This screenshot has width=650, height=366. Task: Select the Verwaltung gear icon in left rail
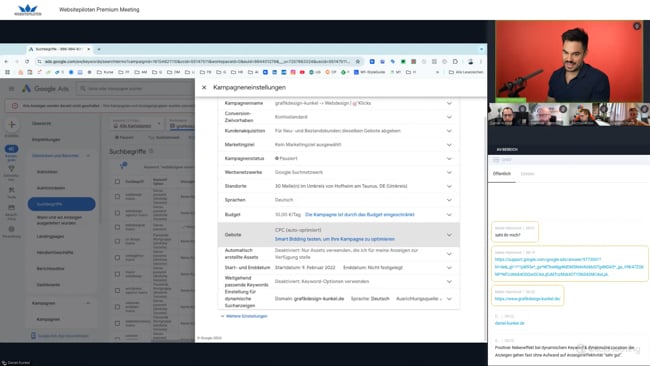(x=11, y=229)
